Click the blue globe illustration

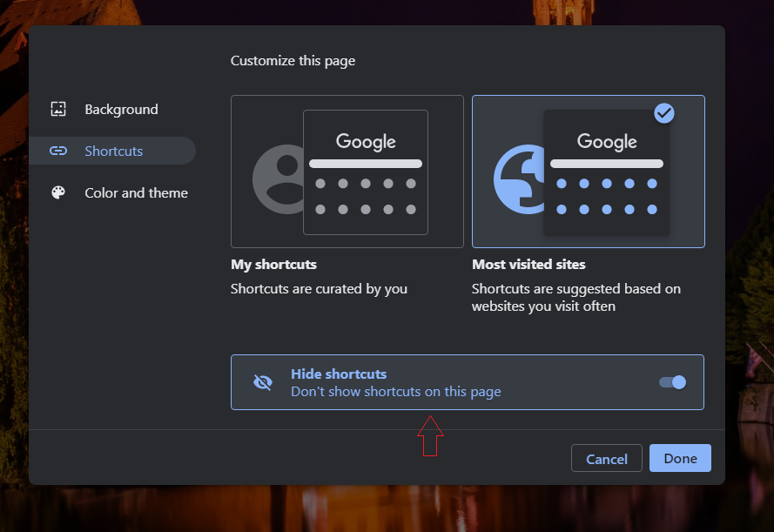[520, 179]
